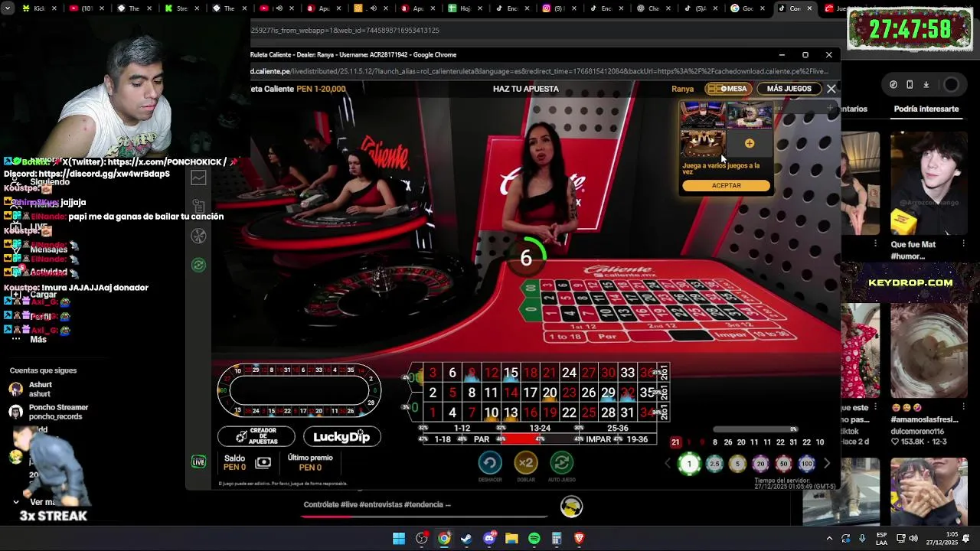Screen dimensions: 980x551
Task: Bet on IMPAR odd numbers
Action: coord(598,439)
